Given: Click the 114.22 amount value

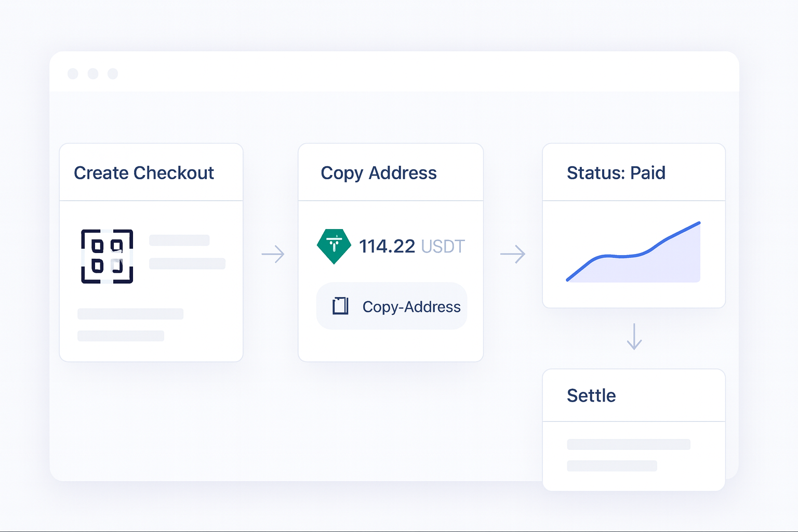Looking at the screenshot, I should [387, 246].
